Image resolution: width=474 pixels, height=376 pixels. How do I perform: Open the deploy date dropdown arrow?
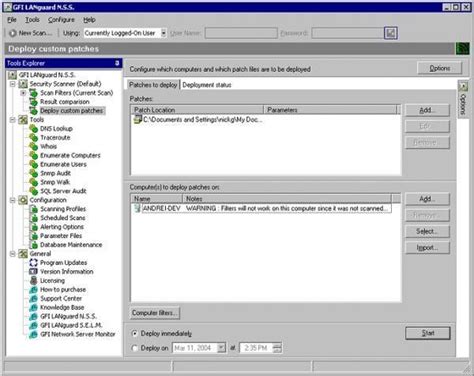coord(221,348)
